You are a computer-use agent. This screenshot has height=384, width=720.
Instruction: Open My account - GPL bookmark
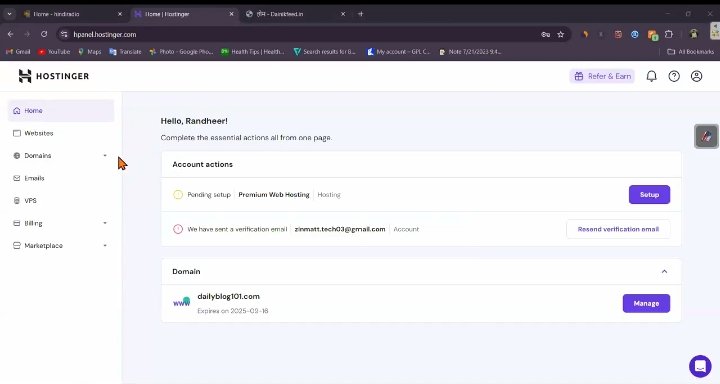point(399,52)
